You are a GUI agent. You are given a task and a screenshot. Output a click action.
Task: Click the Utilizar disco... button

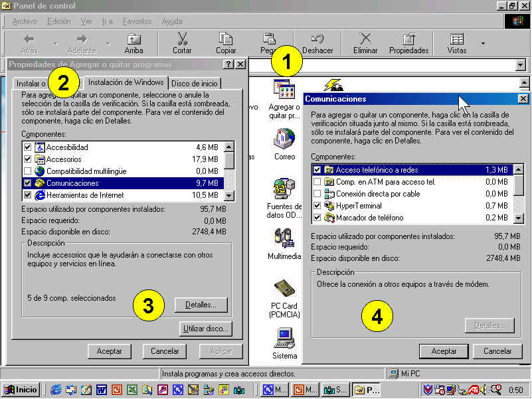click(205, 328)
